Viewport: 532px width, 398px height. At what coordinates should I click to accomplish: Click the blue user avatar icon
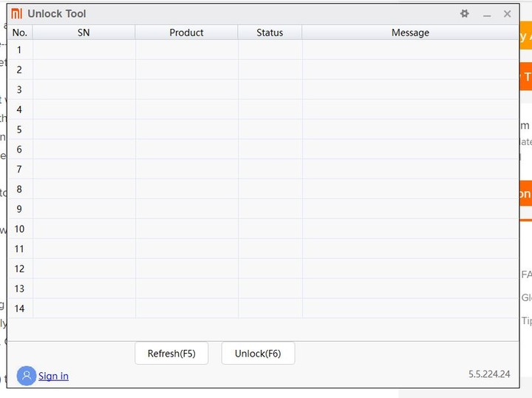(x=27, y=376)
